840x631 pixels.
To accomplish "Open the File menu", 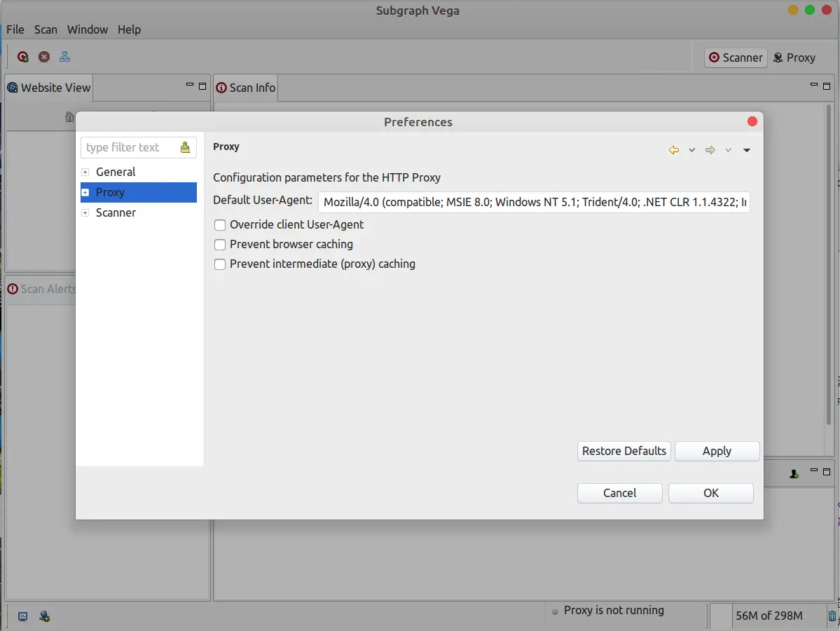I will click(x=15, y=29).
